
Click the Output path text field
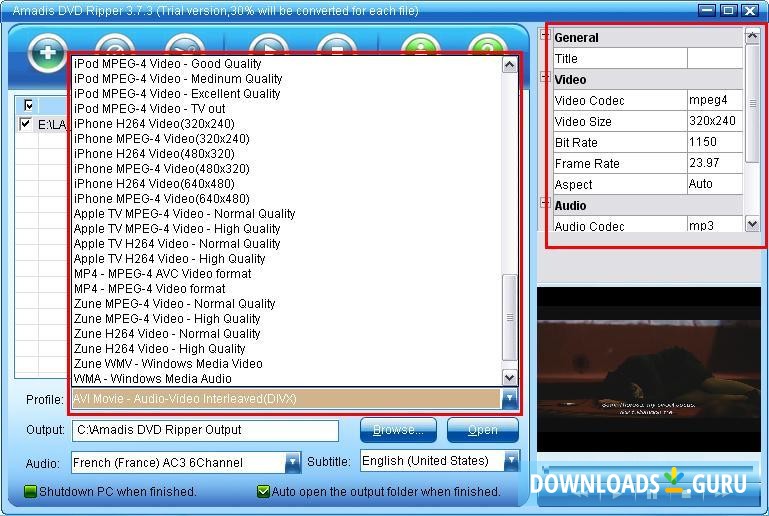pos(205,430)
